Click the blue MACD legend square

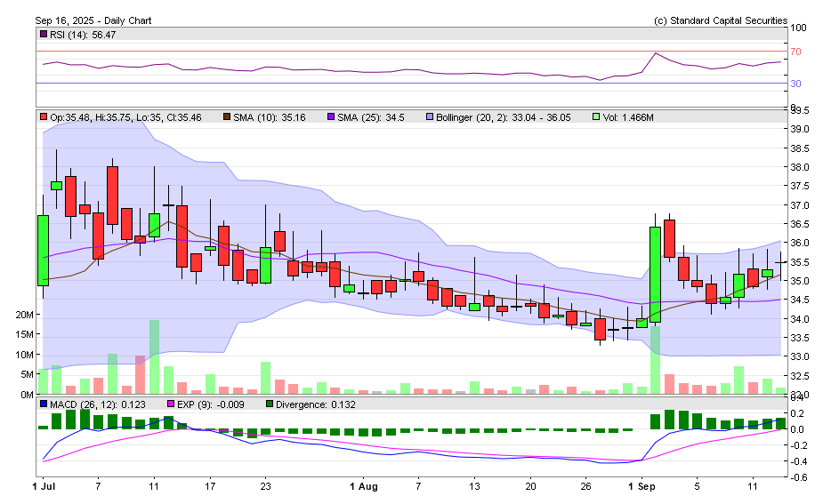click(x=44, y=404)
